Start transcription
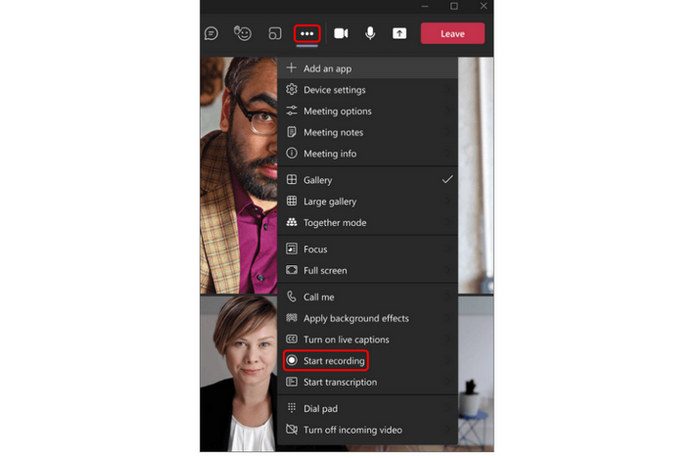 tap(367, 382)
